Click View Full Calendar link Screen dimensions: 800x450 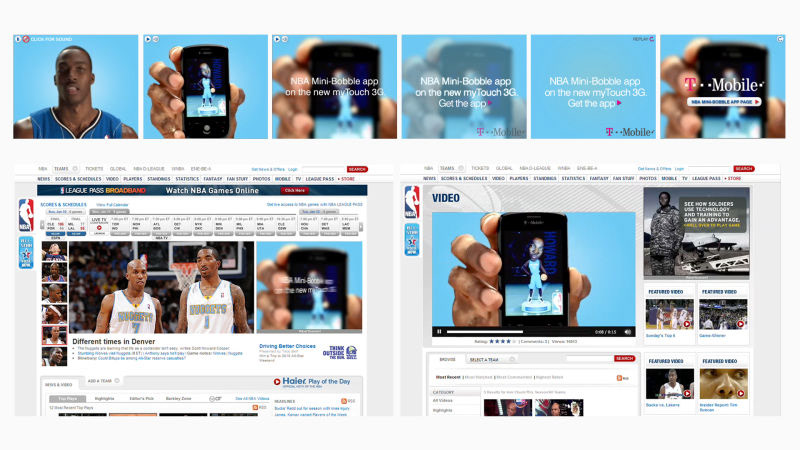pos(112,205)
